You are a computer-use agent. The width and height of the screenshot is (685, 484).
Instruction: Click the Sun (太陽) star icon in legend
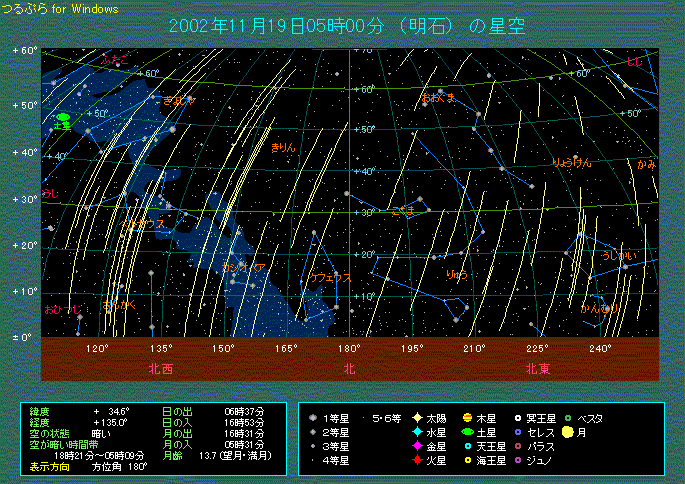416,417
